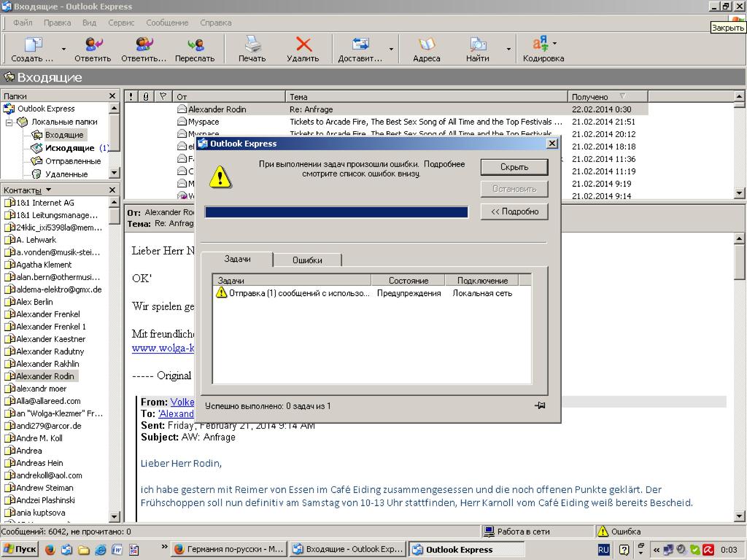Select the Исходящие folder

click(69, 148)
